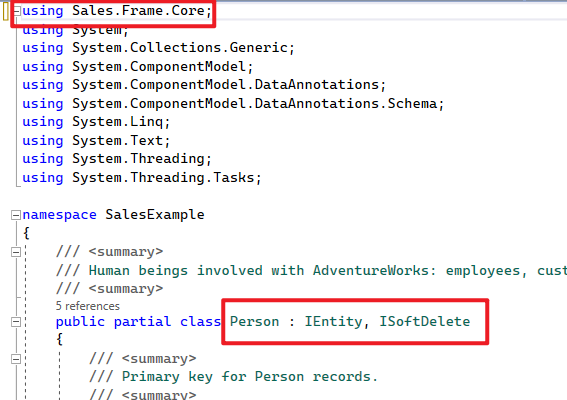Click the System.Linq using directive

click(x=96, y=122)
